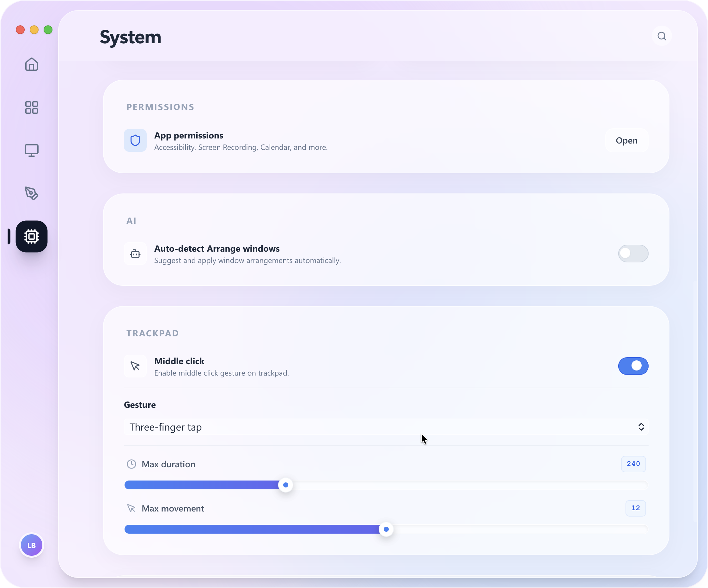Click the robot icon beside Auto-detect

click(x=135, y=254)
